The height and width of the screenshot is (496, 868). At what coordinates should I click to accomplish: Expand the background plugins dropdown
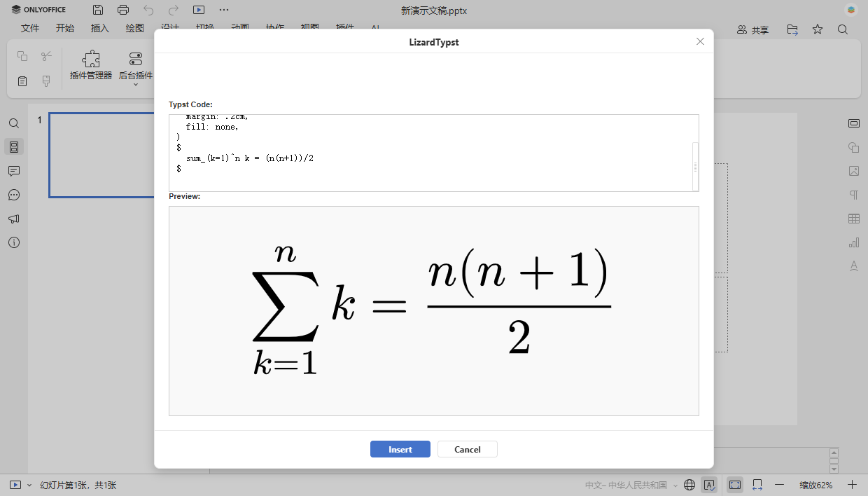pos(135,85)
